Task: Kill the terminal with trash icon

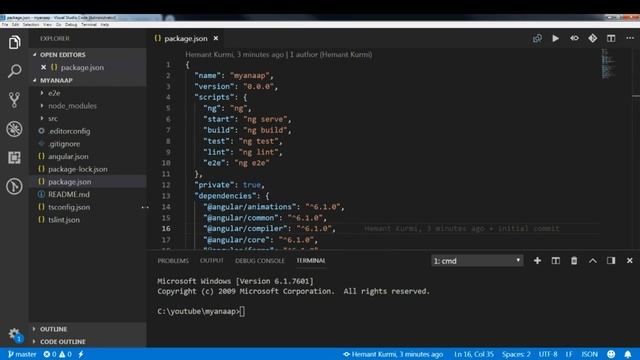Action: 574,261
